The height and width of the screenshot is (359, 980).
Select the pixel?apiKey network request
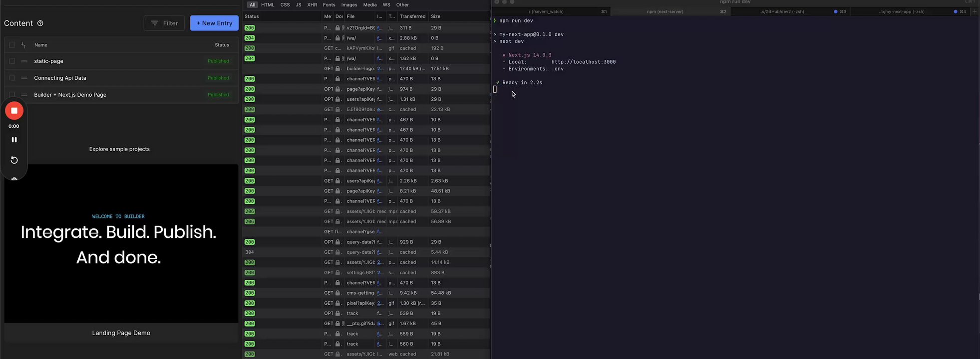(366, 303)
